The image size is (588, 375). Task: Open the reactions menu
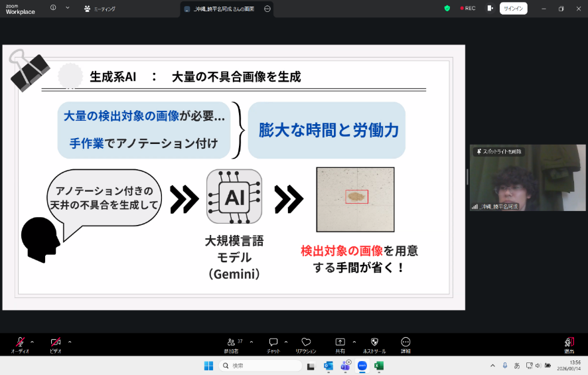tap(306, 342)
